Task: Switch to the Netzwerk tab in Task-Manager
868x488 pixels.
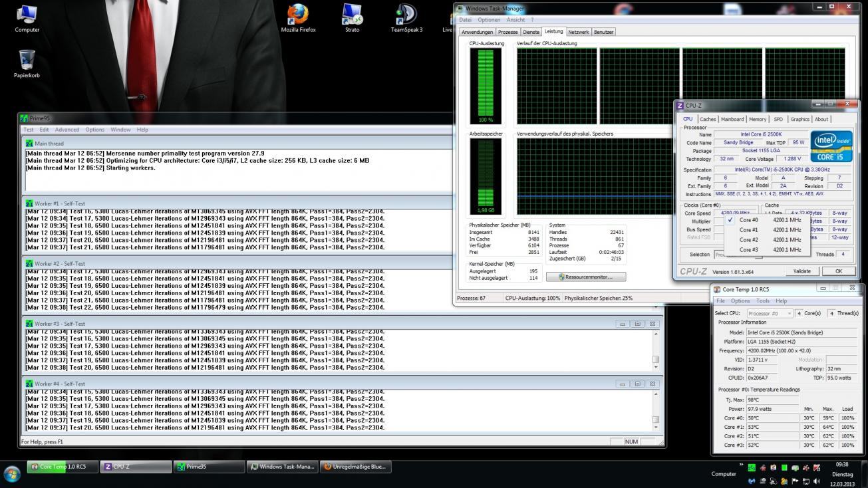Action: click(578, 32)
